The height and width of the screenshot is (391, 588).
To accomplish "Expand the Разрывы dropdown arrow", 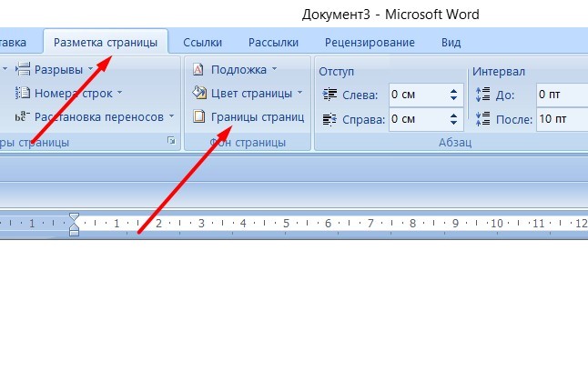I will tap(91, 69).
